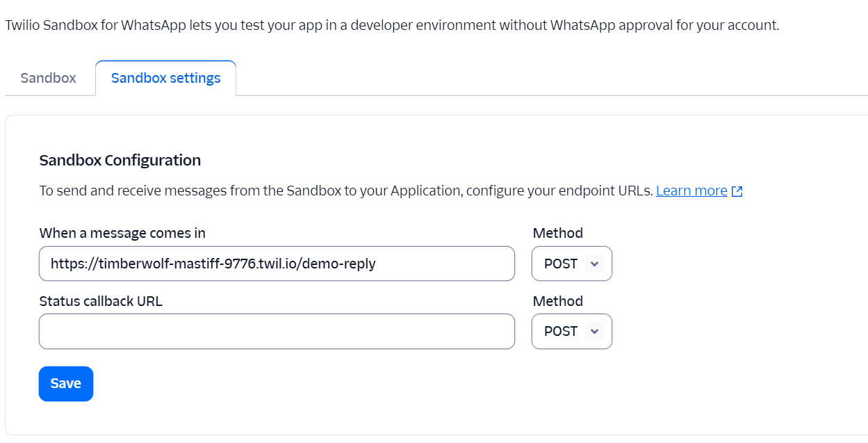This screenshot has height=443, width=868.
Task: Click the Sandbox Configuration heading
Action: click(120, 160)
